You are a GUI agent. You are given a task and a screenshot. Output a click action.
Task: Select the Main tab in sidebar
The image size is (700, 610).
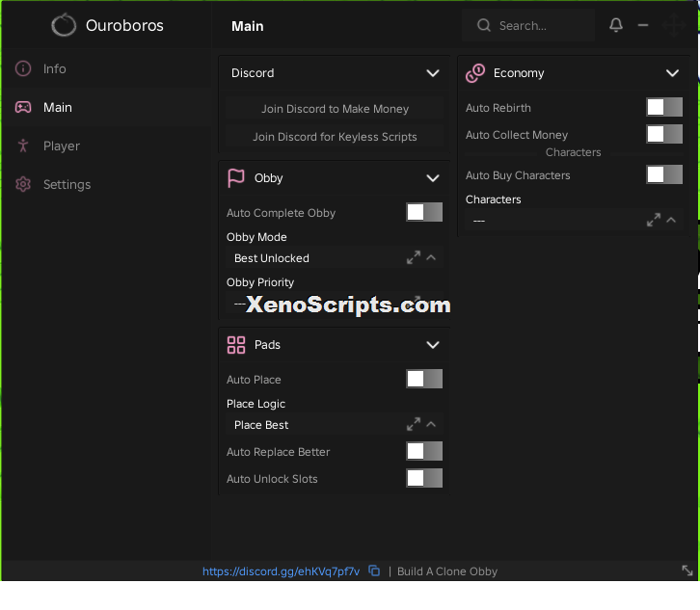106,107
